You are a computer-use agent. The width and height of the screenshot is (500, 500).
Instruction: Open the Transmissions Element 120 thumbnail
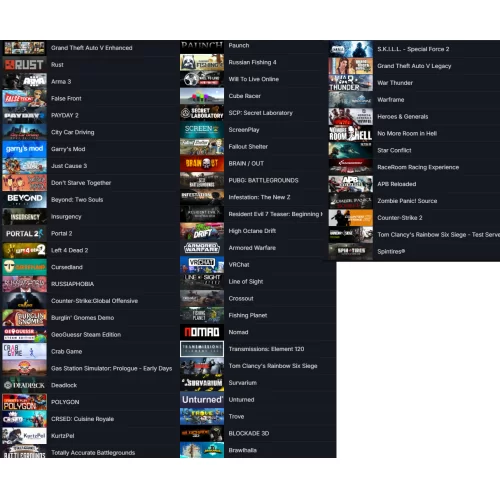202,349
